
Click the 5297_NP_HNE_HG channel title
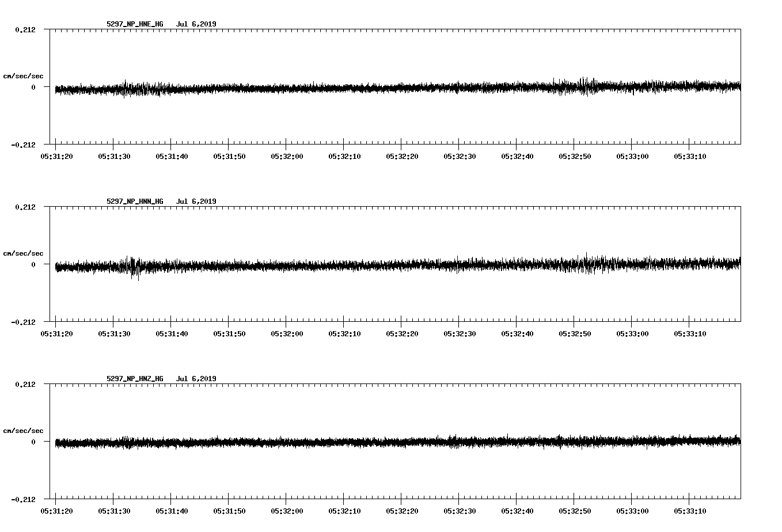(135, 24)
